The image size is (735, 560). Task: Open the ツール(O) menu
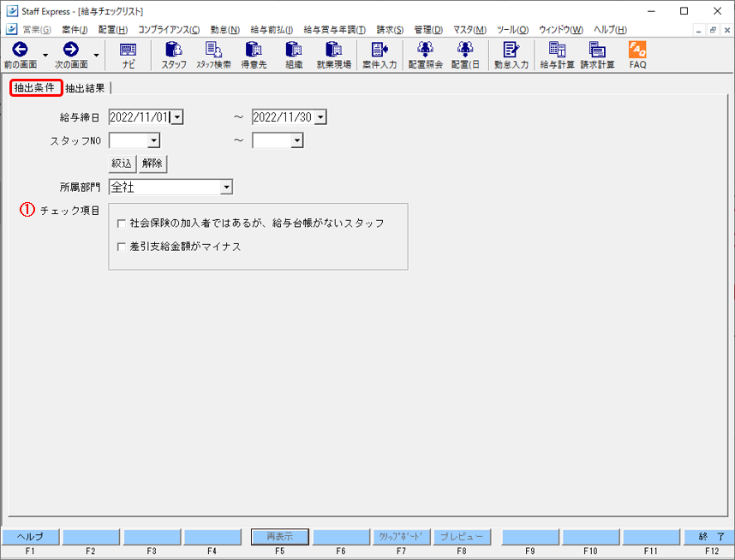(x=513, y=30)
